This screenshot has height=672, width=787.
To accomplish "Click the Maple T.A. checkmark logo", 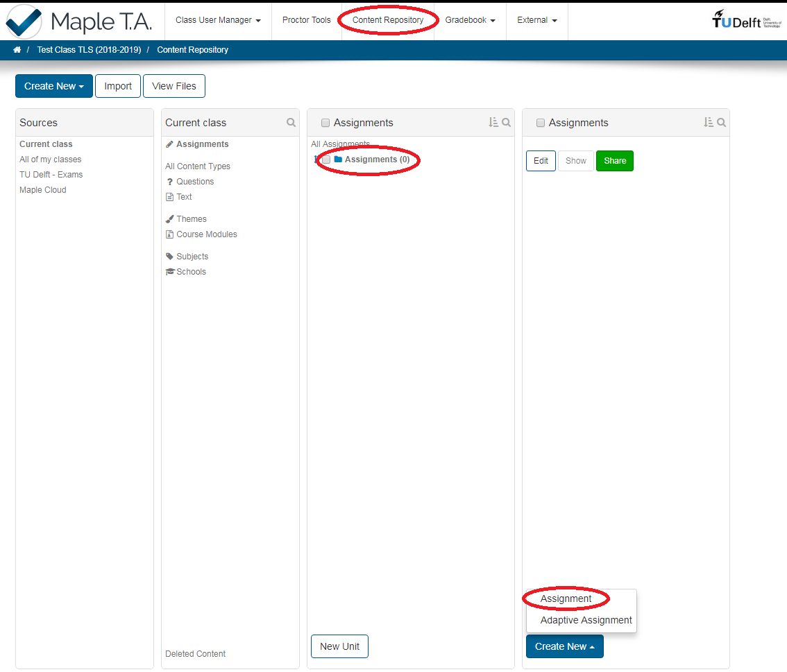I will (23, 21).
